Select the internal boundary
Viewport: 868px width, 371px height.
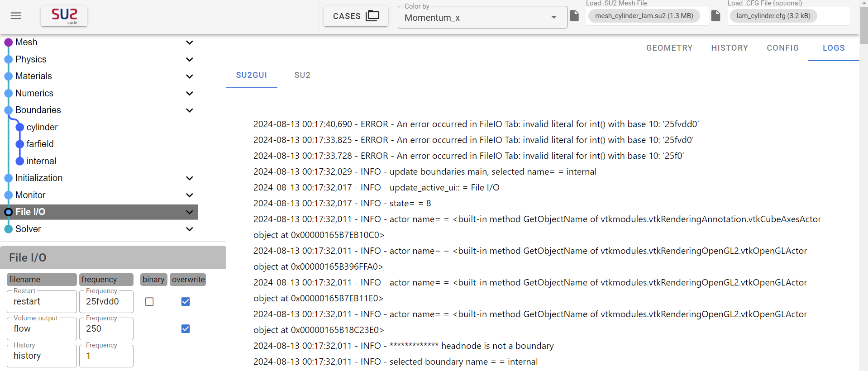(41, 161)
